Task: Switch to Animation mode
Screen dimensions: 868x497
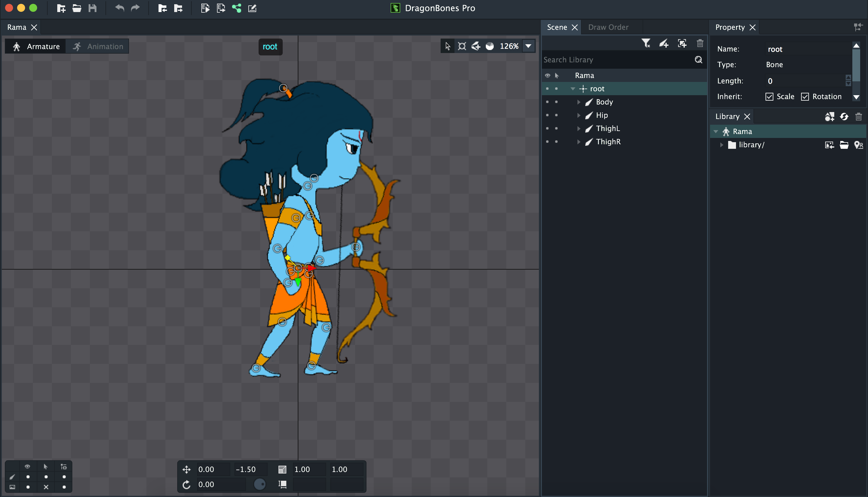Action: point(98,46)
